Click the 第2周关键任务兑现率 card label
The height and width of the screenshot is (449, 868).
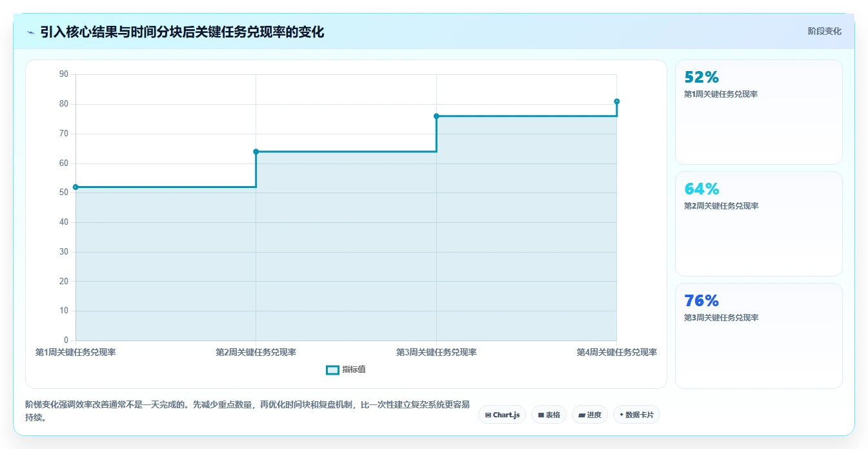click(721, 206)
